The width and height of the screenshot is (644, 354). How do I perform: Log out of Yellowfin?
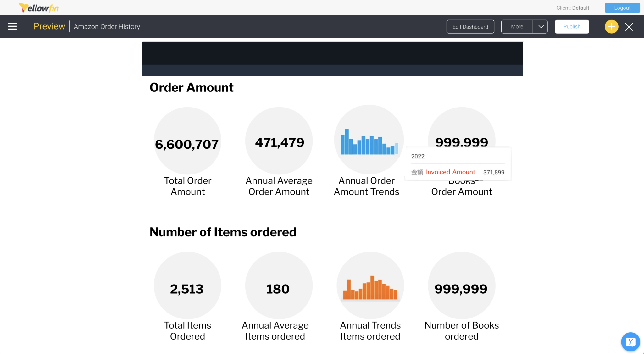click(x=622, y=8)
